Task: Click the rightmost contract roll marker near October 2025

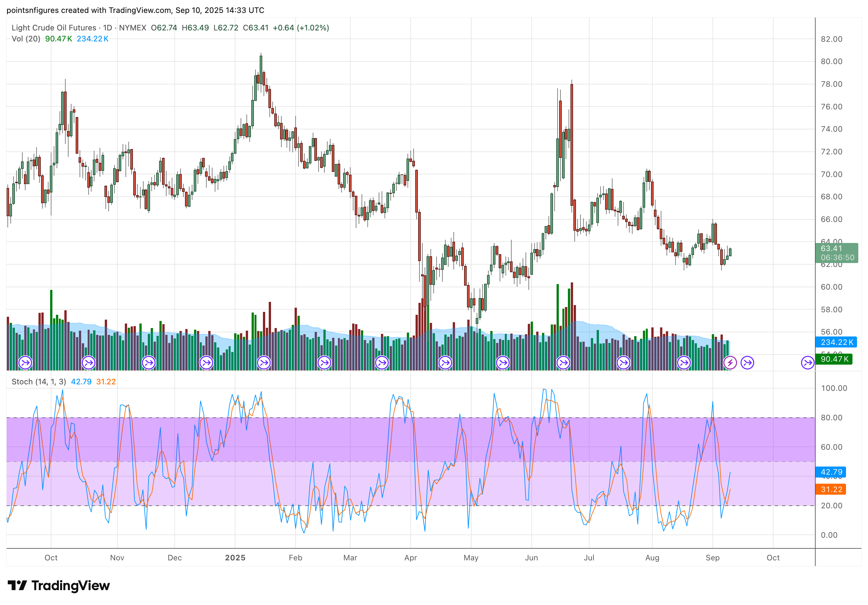Action: 808,363
